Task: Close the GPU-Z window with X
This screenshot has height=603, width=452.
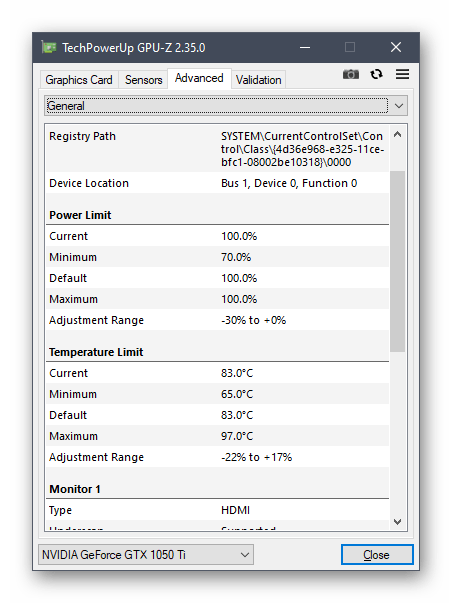Action: pos(396,48)
